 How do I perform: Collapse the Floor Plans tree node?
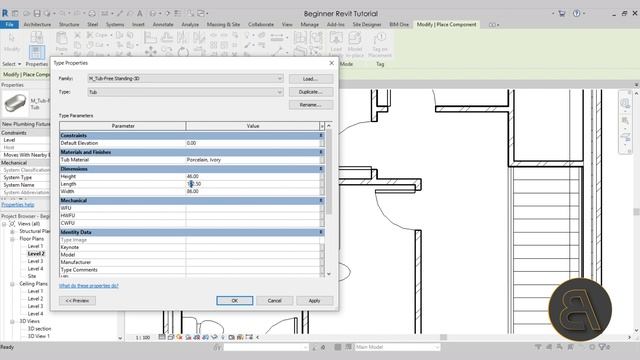[12, 239]
